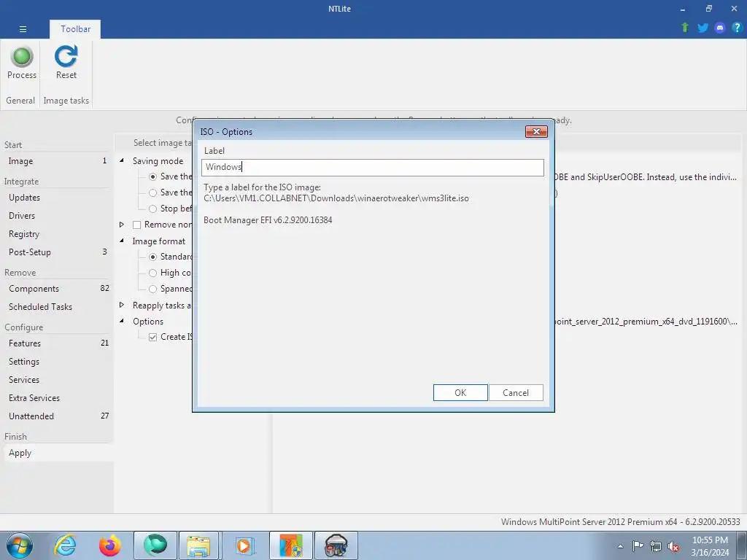747x560 pixels.
Task: Click the Windows MultiPoint Server status text
Action: tap(620, 522)
